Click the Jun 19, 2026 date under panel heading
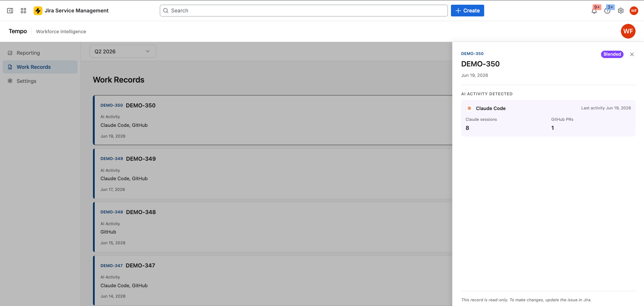 coord(475,75)
